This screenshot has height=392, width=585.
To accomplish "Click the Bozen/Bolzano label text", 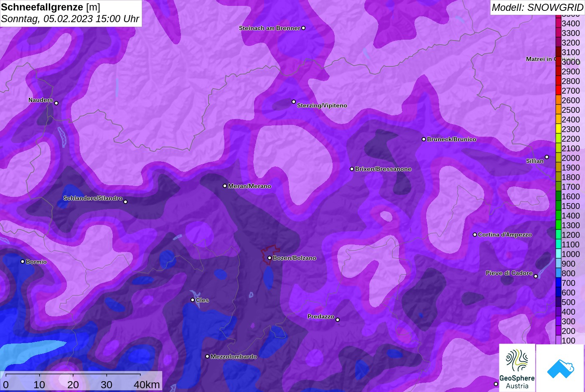I will click(295, 258).
